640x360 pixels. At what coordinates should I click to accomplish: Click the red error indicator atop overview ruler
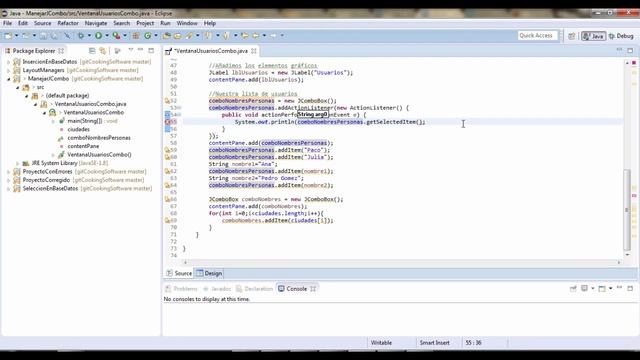click(634, 63)
